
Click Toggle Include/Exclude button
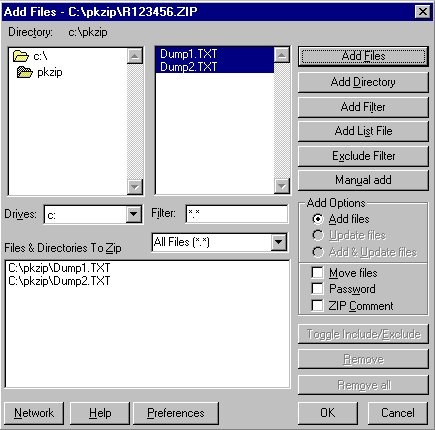click(x=363, y=334)
